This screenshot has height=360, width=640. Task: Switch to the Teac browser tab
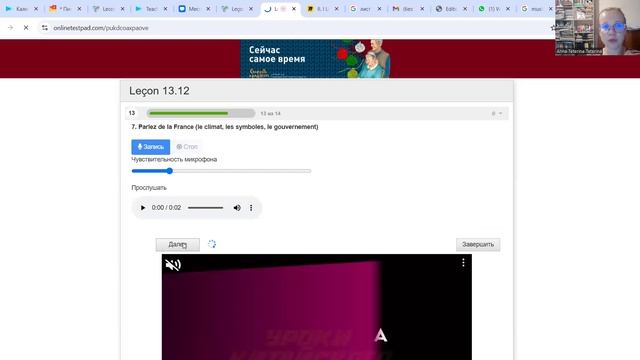[x=147, y=9]
